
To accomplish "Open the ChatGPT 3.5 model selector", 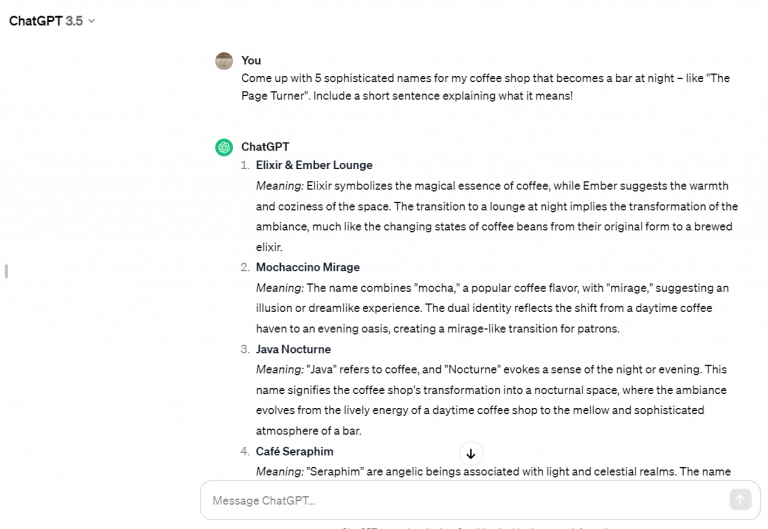I will click(x=52, y=21).
